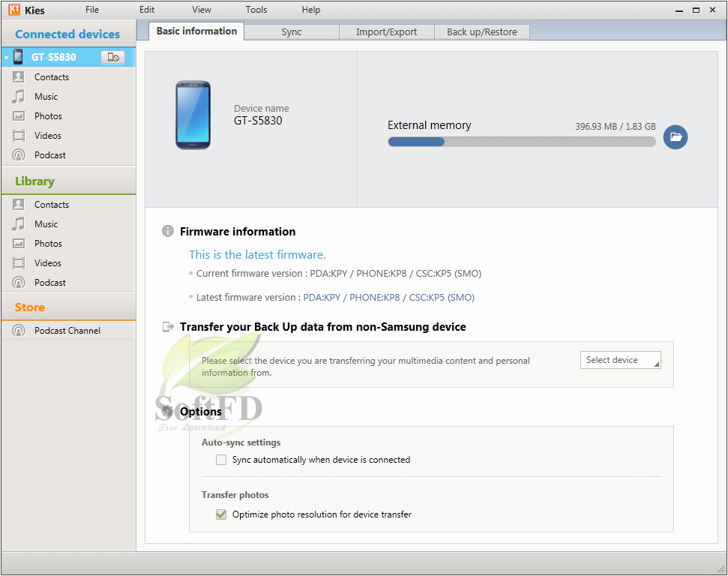This screenshot has height=576, width=728.
Task: Open the Tools menu
Action: 256,10
